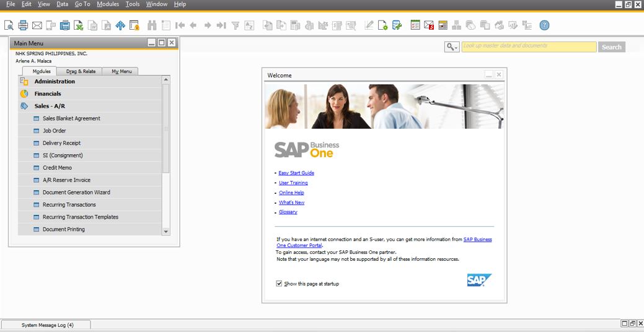644x332 pixels.
Task: Expand the Administration module
Action: (x=90, y=81)
